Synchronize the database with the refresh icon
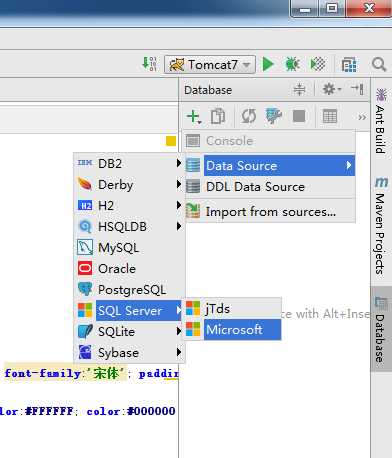The height and width of the screenshot is (458, 392). [249, 116]
